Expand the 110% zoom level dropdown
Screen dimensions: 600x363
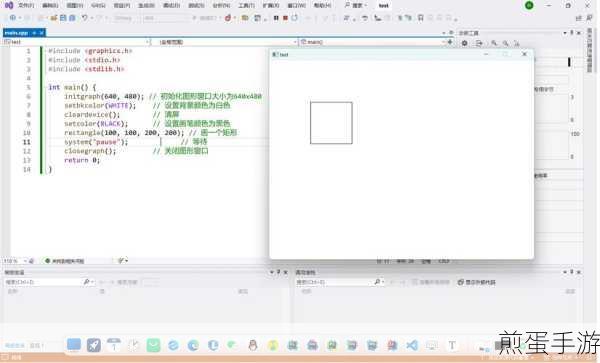25,261
